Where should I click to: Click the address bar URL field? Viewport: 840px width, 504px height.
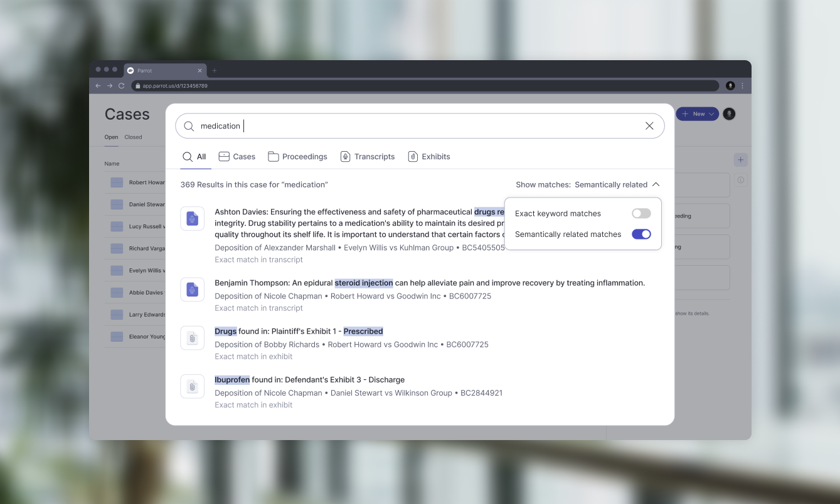pos(425,86)
